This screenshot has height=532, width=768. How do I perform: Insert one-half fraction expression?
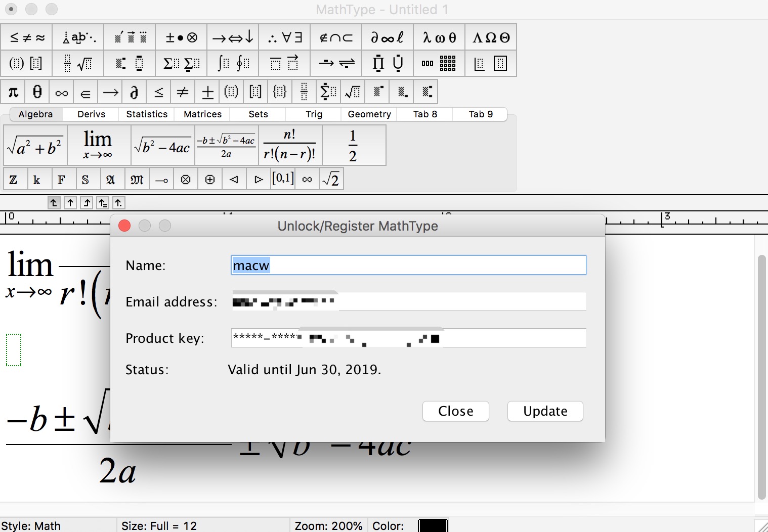(354, 145)
